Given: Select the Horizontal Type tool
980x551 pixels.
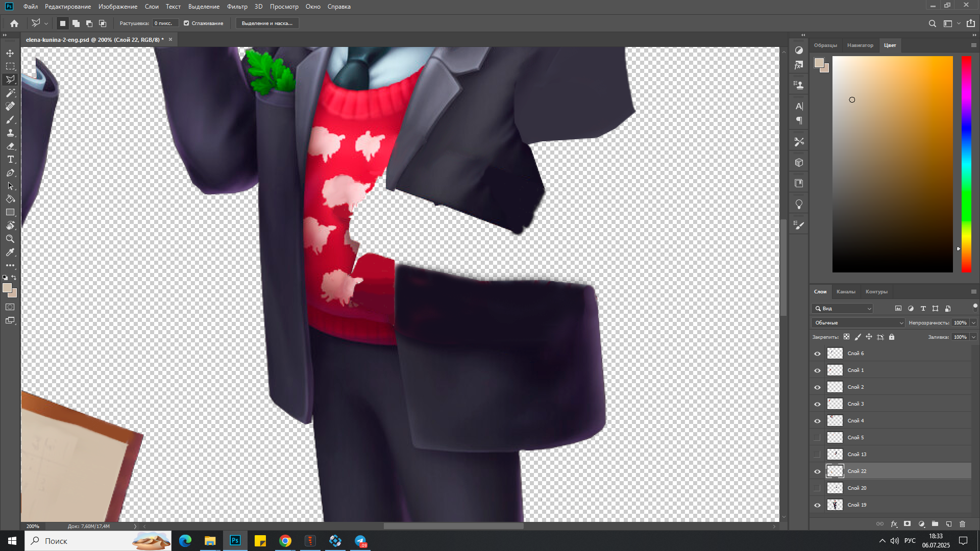Looking at the screenshot, I should tap(10, 160).
